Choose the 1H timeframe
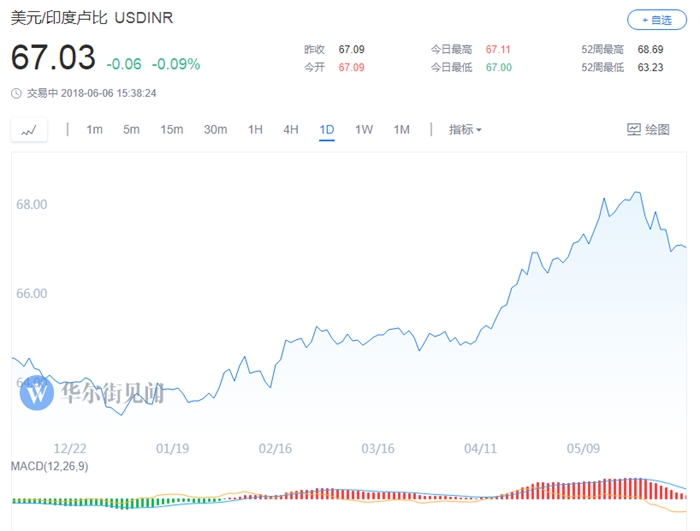Image resolution: width=700 pixels, height=531 pixels. tap(255, 129)
